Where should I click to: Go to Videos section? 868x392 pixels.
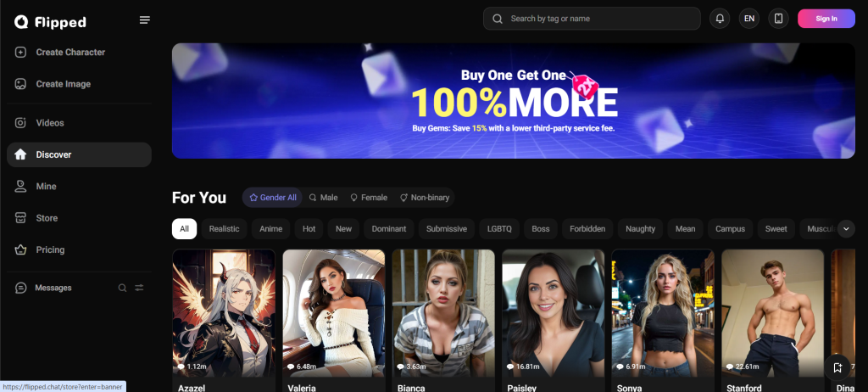point(79,122)
